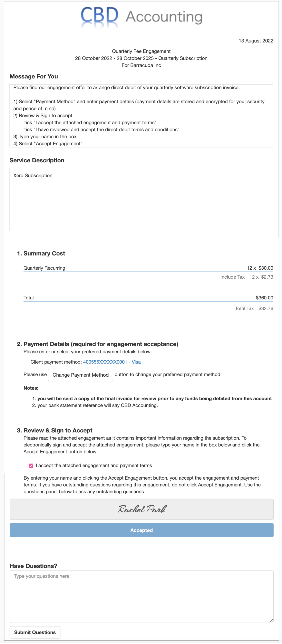Image resolution: width=282 pixels, height=644 pixels.
Task: Select the Summary Cost section heading
Action: click(41, 253)
